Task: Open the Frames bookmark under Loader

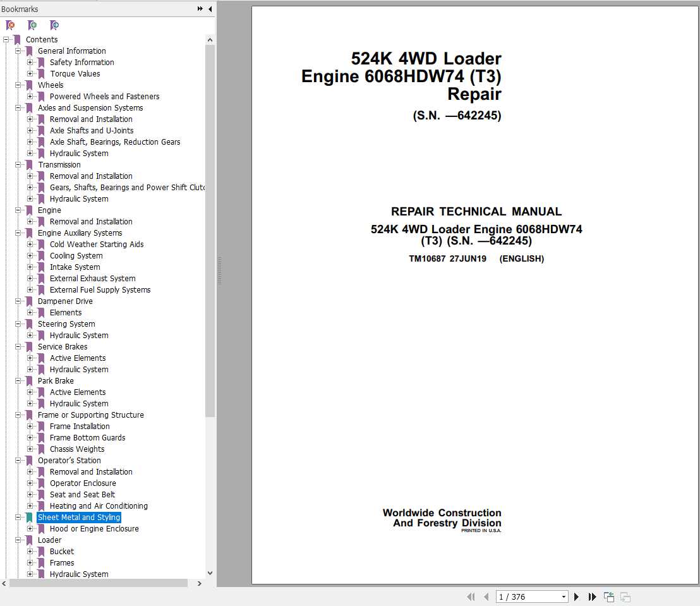Action: click(x=62, y=563)
